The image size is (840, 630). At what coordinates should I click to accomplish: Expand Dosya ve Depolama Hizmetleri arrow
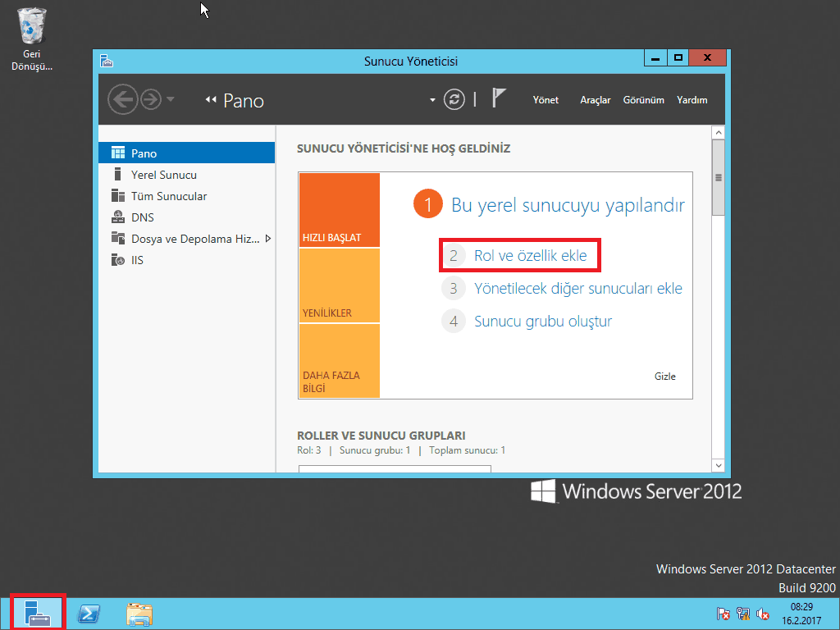pyautogui.click(x=267, y=239)
